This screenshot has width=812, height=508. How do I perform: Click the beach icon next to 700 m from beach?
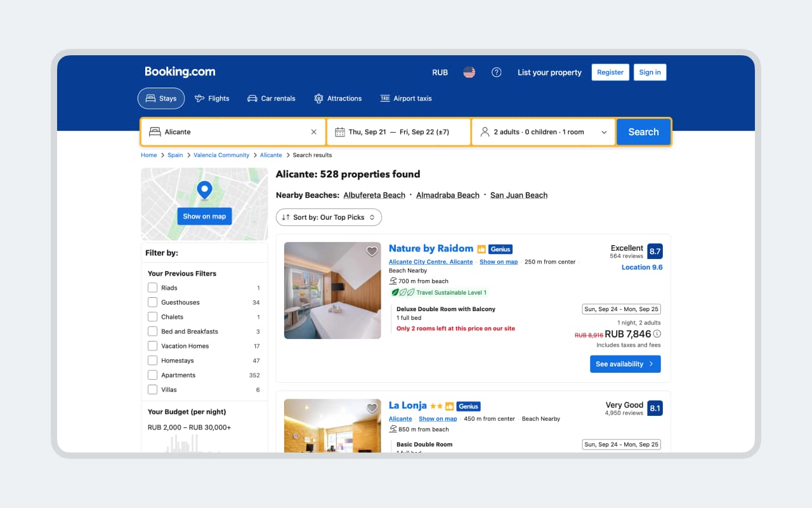[393, 281]
